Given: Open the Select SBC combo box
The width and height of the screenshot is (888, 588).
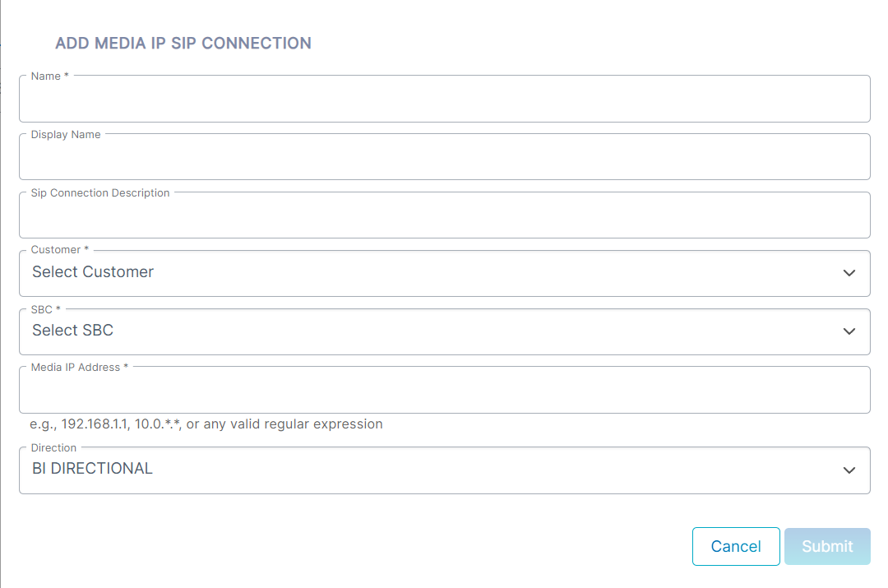Looking at the screenshot, I should [445, 331].
